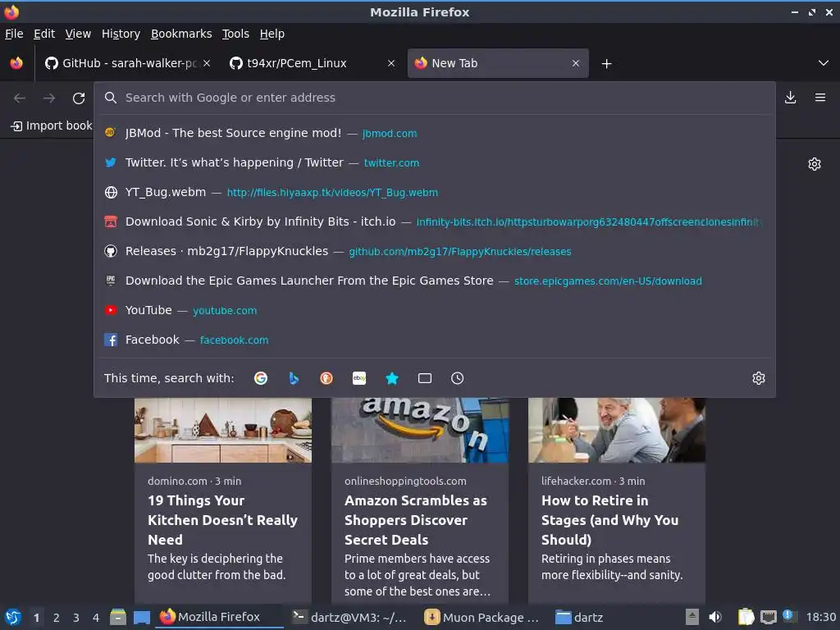Click the volume speaker tray icon
This screenshot has width=840, height=630.
coord(715,617)
